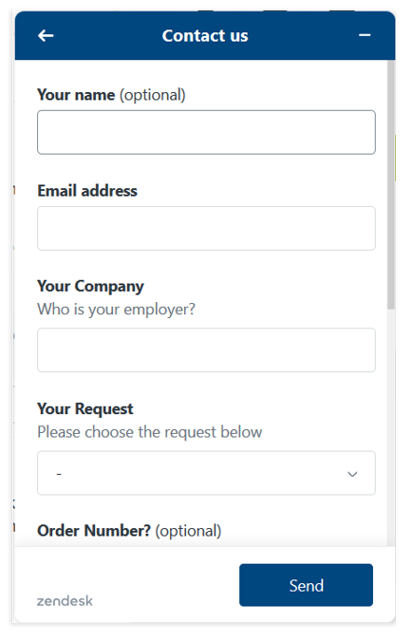Click the "Contact us" header title
Viewport: 413px width, 641px height.
tap(205, 36)
